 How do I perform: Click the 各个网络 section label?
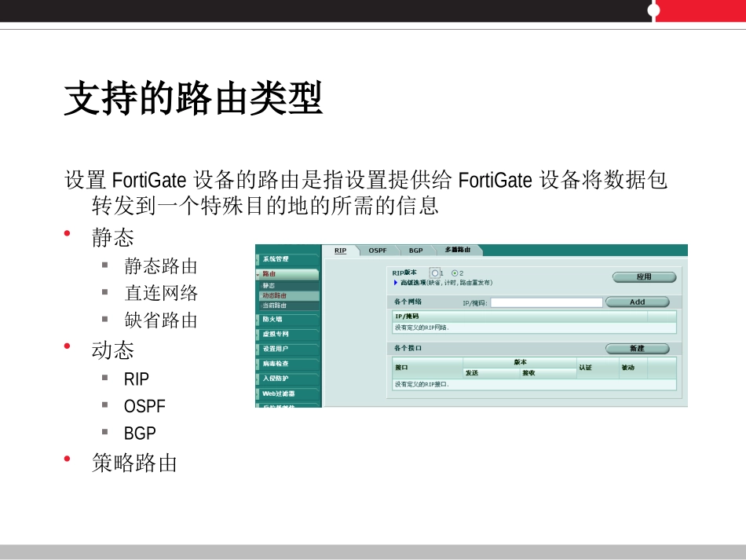coord(408,302)
